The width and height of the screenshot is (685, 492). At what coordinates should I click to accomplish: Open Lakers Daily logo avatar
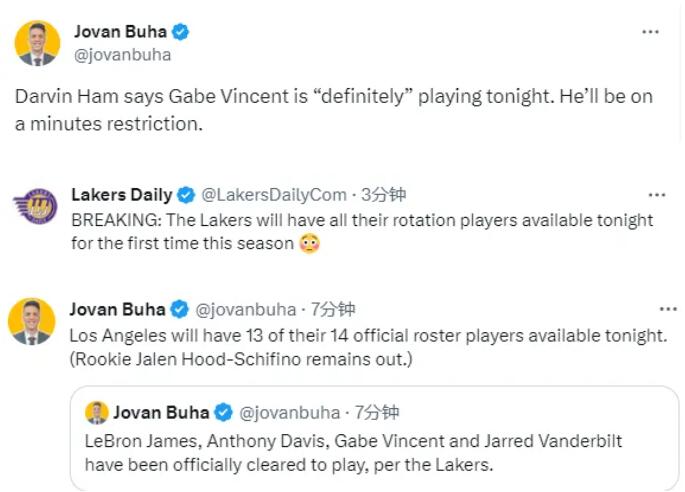pos(36,207)
